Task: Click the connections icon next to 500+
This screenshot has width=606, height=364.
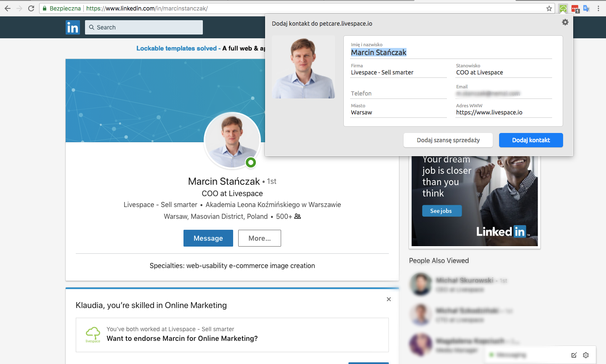Action: tap(298, 216)
